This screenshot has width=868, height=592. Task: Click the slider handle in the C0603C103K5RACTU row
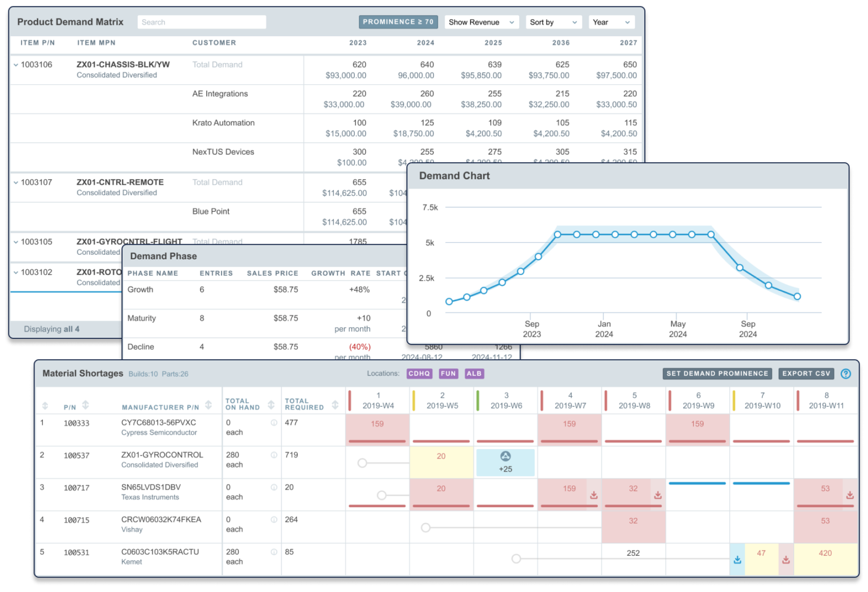515,559
